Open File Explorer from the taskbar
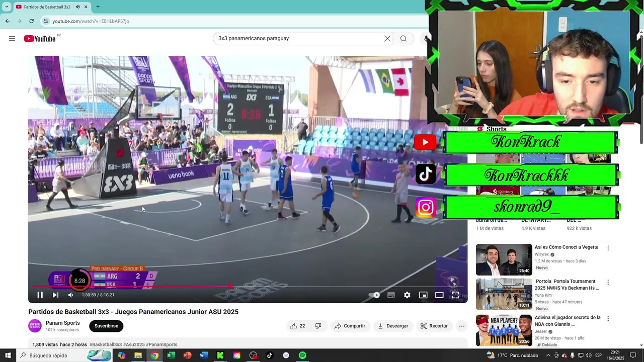 click(138, 355)
